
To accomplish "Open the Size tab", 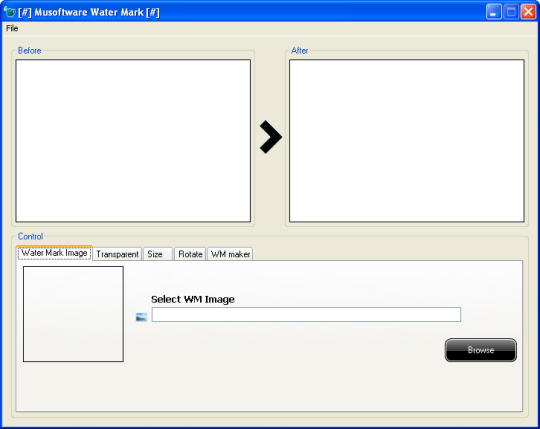I will 158,254.
